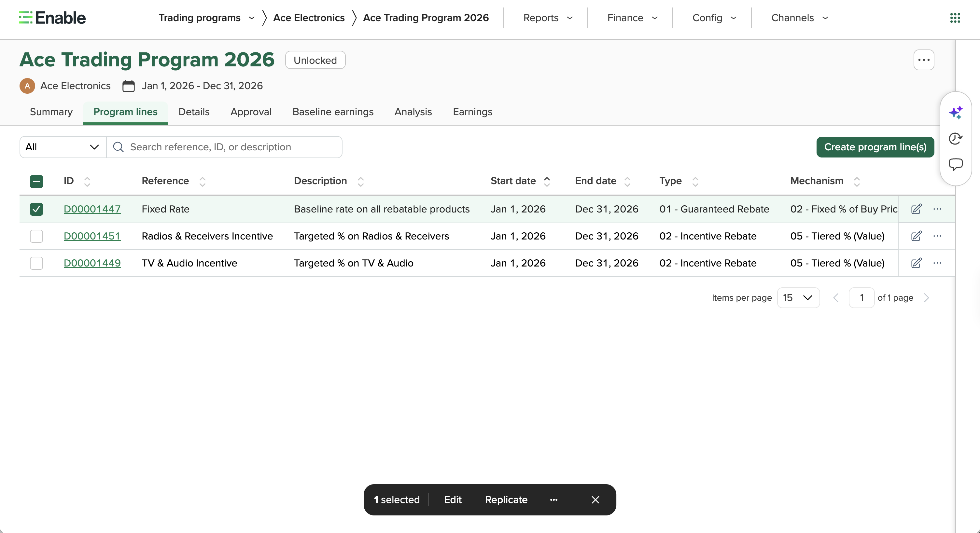
Task: Open more actions for Radios & Receivers Incentive row
Action: (x=937, y=236)
